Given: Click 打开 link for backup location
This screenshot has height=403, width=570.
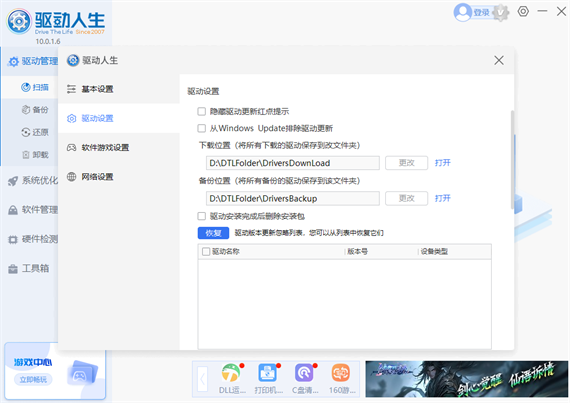Looking at the screenshot, I should (442, 198).
